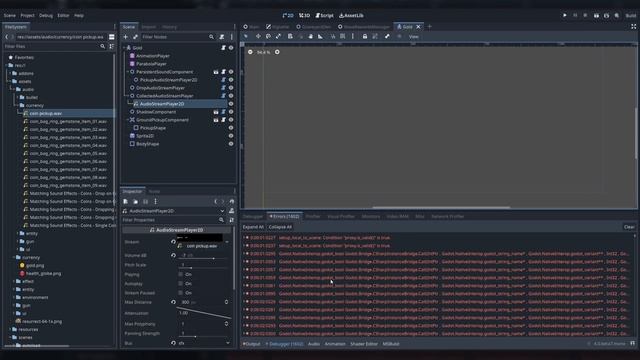
Task: Select the Scale Mode tool
Action: [x=278, y=36]
